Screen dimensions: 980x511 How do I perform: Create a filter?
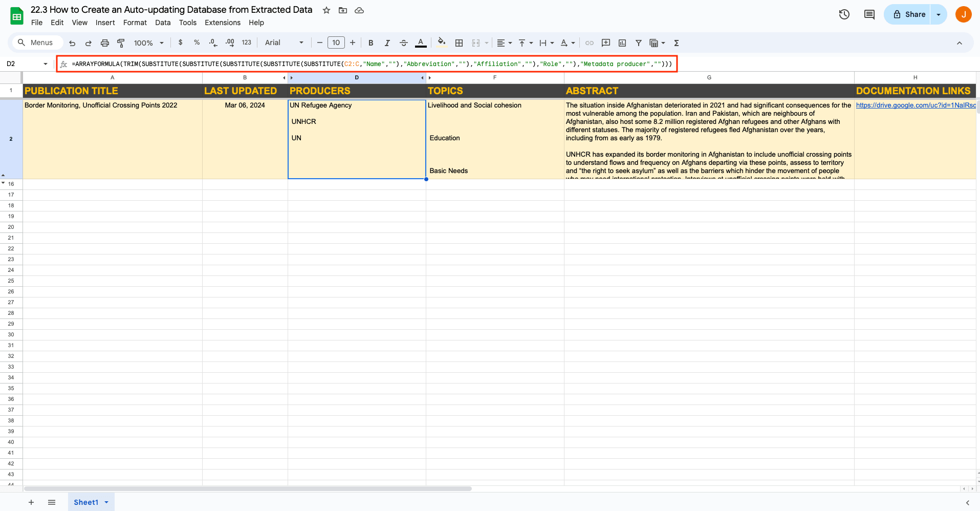(639, 43)
